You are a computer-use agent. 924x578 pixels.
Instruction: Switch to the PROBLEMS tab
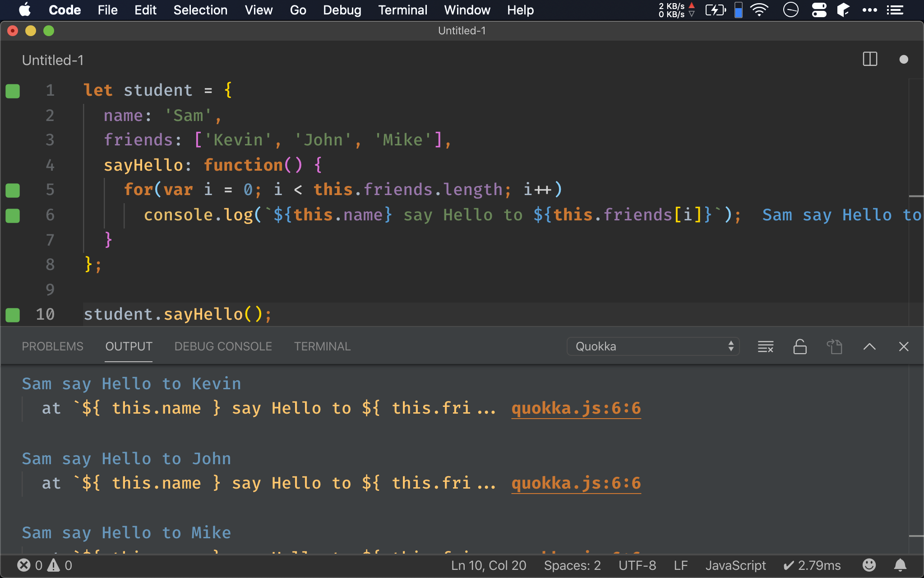(x=52, y=346)
